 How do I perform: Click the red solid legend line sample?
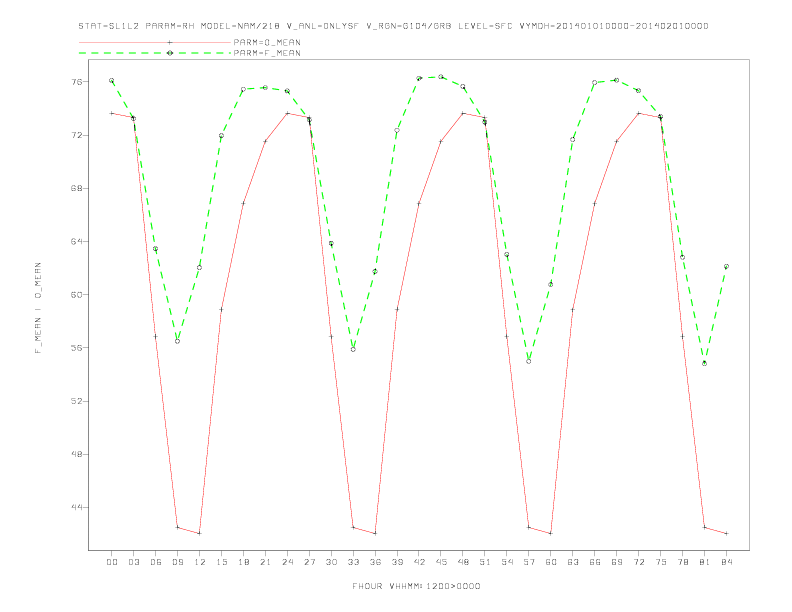point(155,42)
